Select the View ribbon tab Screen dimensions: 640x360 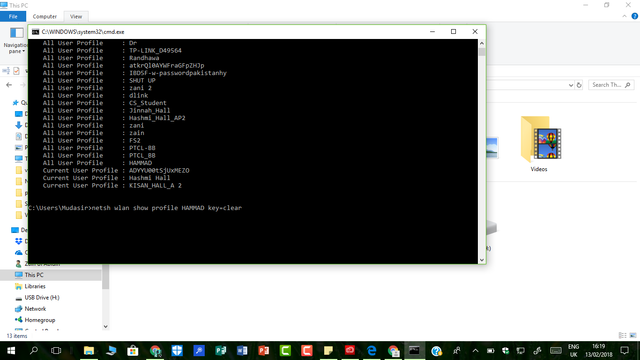click(76, 17)
